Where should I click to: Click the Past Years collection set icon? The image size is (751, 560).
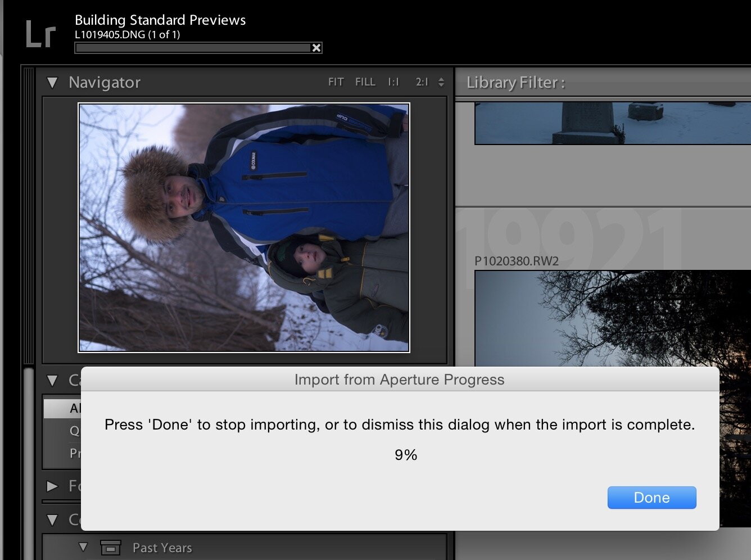coord(110,547)
